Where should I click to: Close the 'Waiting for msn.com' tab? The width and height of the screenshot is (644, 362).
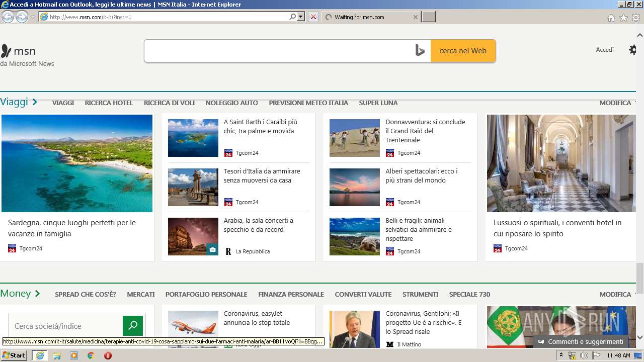[415, 17]
